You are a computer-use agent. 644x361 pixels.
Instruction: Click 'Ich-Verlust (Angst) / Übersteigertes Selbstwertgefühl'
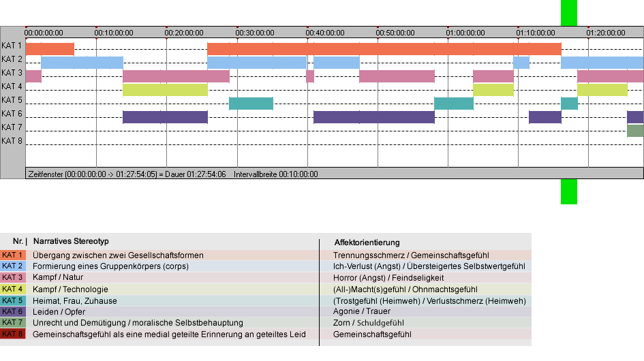(x=429, y=266)
